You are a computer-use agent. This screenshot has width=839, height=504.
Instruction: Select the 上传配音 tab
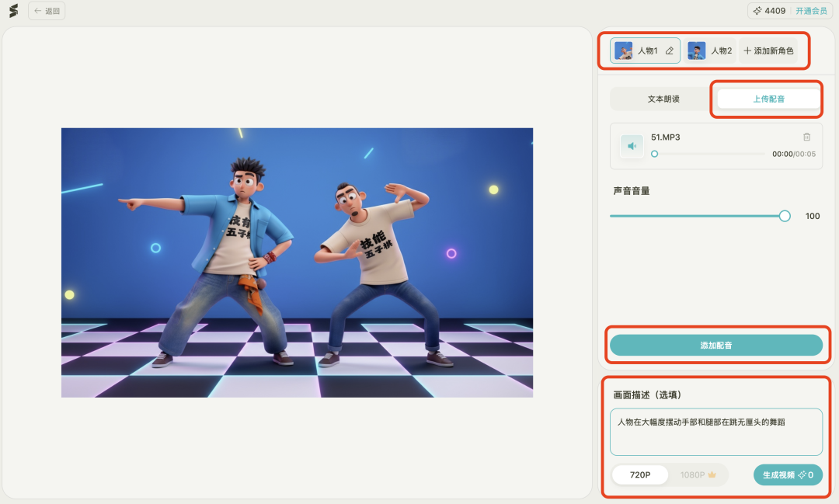coord(768,99)
